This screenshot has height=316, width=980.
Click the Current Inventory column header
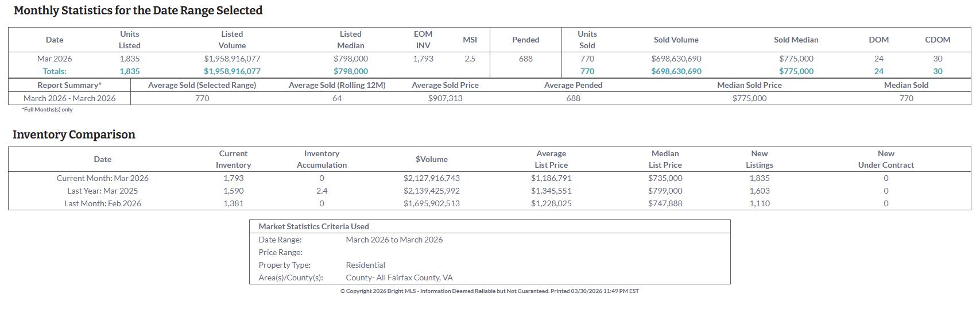pos(233,159)
